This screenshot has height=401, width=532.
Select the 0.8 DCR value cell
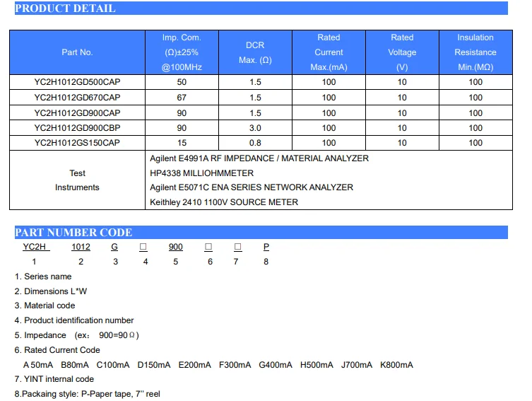255,143
